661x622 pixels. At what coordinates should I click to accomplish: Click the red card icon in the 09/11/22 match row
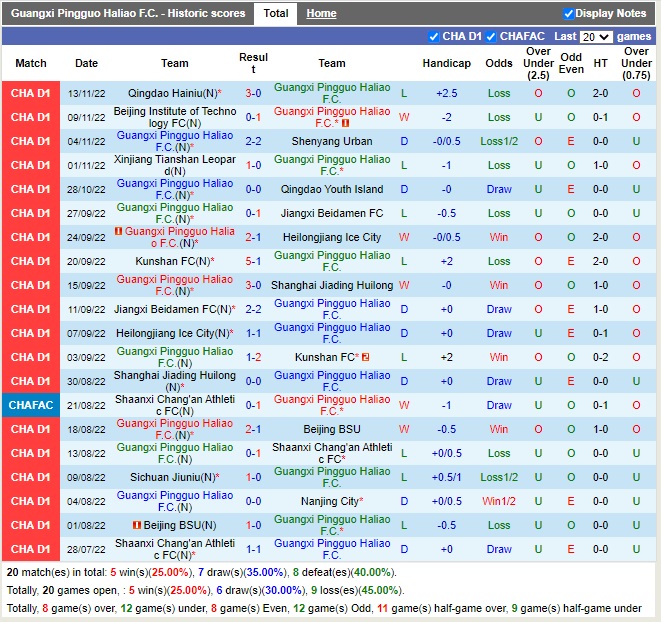point(345,123)
